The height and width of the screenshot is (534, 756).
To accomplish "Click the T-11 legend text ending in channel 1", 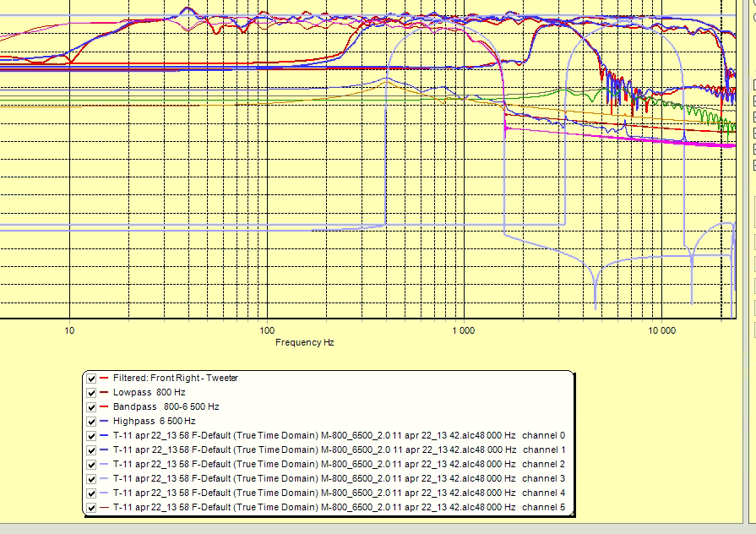I will pos(339,450).
